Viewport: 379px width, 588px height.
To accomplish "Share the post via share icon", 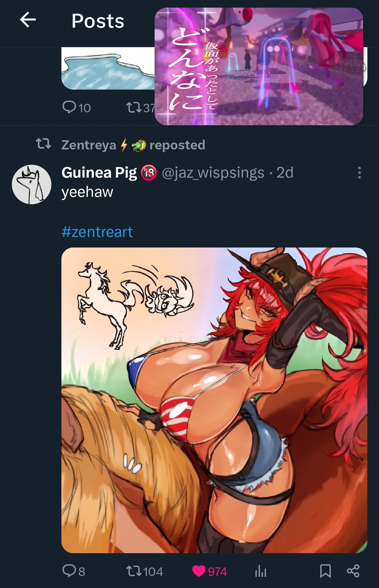I will tap(353, 571).
